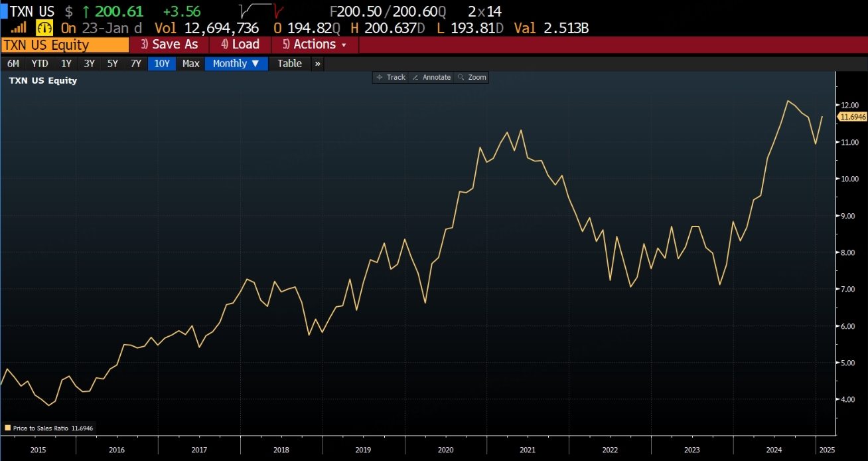
Task: Open the Annotate tool
Action: (x=431, y=78)
